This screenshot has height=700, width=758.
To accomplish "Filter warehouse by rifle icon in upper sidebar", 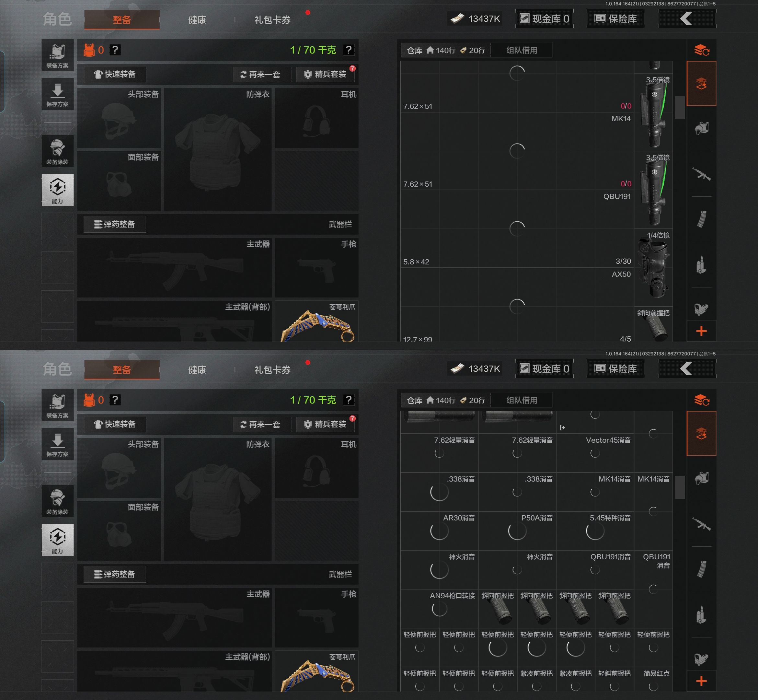I will [701, 174].
